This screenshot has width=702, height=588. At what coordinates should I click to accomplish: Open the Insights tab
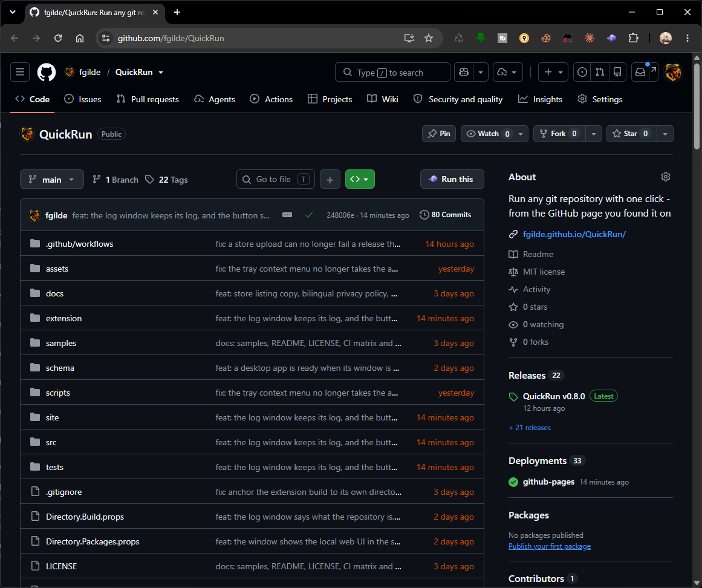541,99
